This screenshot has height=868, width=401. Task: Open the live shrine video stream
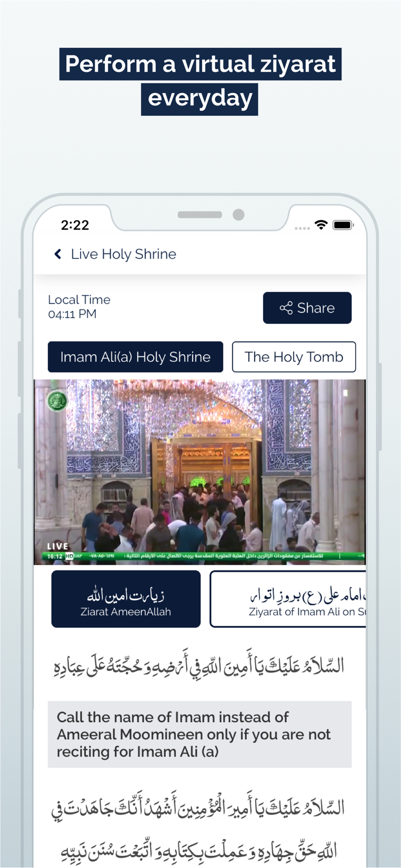[200, 472]
